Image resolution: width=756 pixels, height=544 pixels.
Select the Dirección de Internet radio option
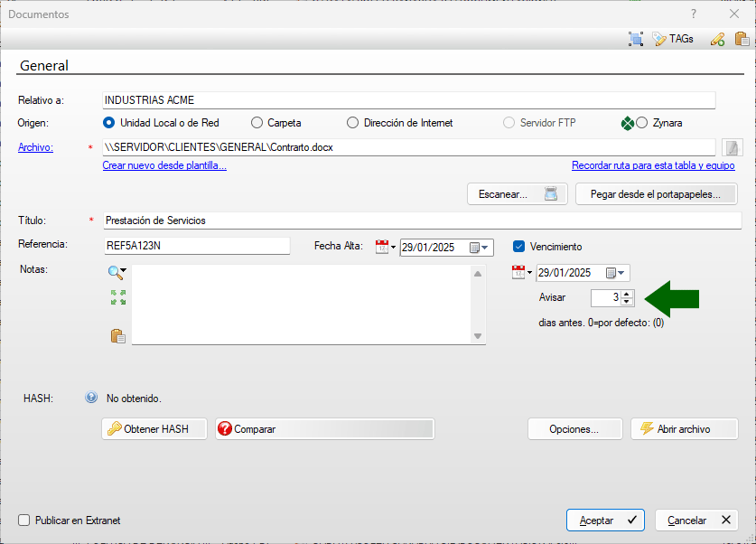pyautogui.click(x=353, y=123)
